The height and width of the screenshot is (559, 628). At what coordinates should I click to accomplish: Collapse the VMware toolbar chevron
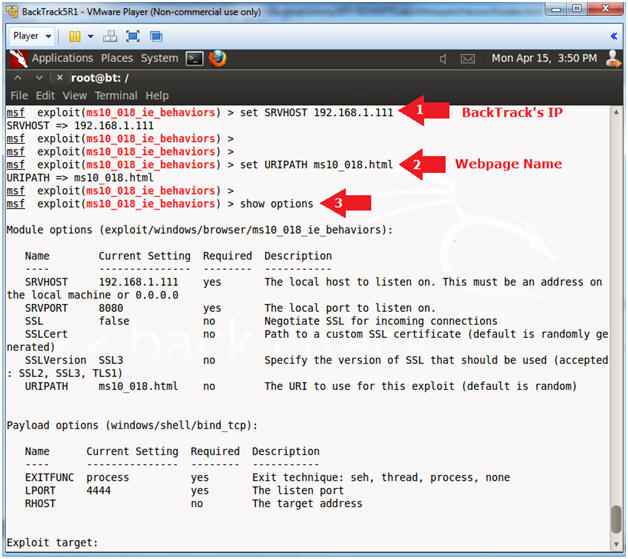coord(614,36)
